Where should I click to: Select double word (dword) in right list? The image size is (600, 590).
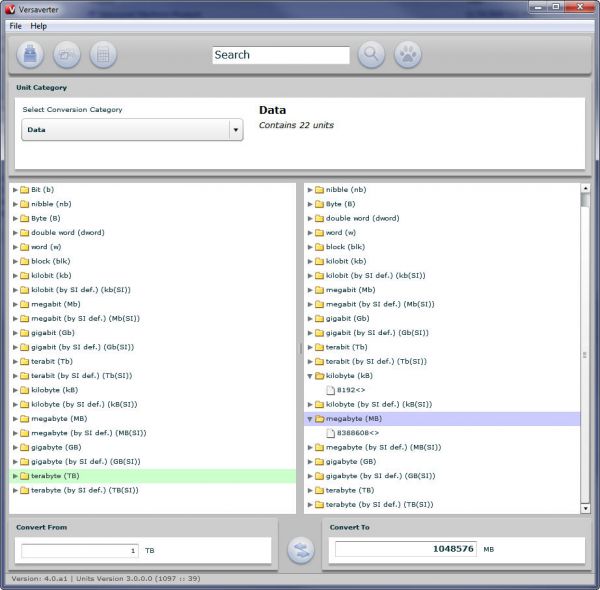click(362, 218)
